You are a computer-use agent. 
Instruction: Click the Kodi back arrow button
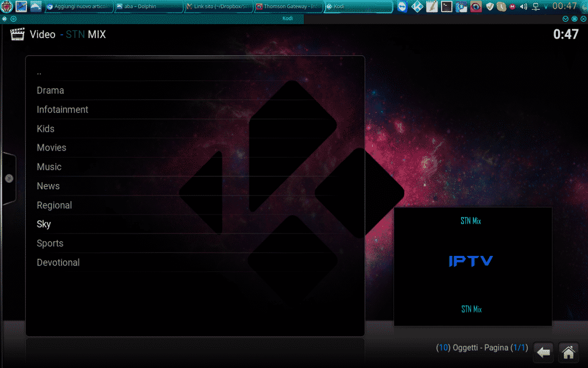[543, 352]
